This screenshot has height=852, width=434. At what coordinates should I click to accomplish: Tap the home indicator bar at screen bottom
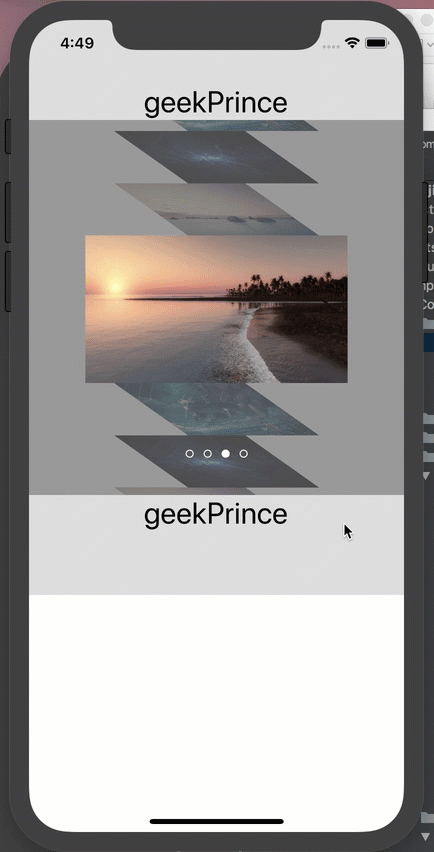[217, 822]
